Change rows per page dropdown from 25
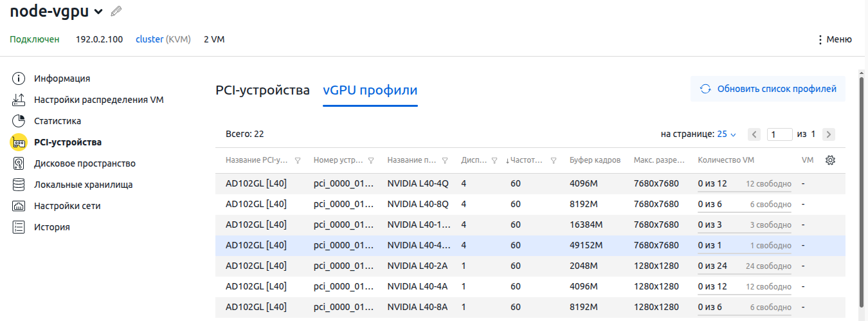Viewport: 868px width, 321px height. pyautogui.click(x=726, y=134)
